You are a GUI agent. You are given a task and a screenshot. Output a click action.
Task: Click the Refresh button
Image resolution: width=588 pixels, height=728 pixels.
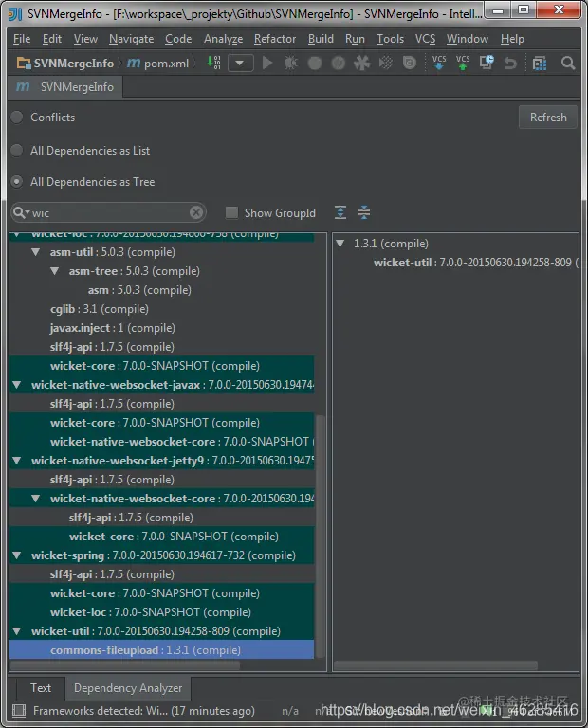coord(548,117)
